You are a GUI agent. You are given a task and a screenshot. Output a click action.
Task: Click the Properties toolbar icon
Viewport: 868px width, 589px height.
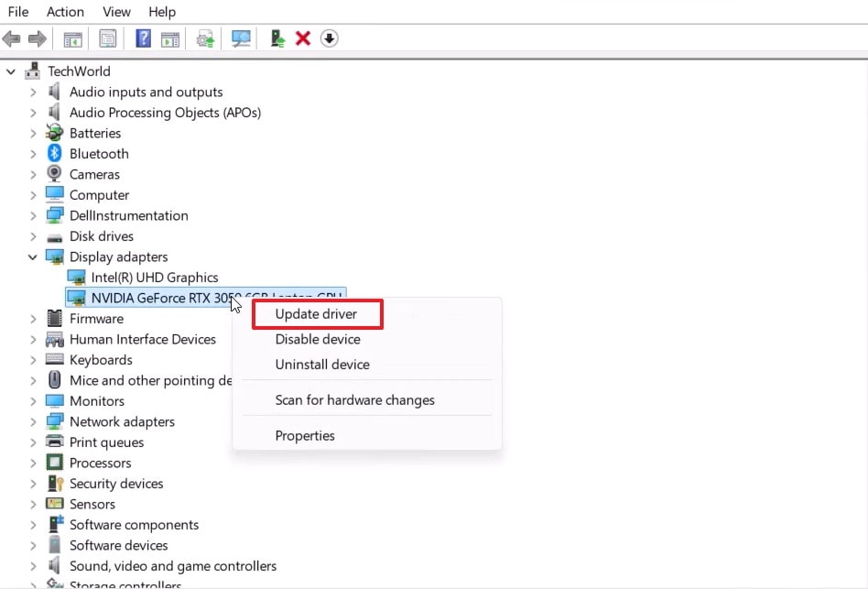click(x=108, y=38)
